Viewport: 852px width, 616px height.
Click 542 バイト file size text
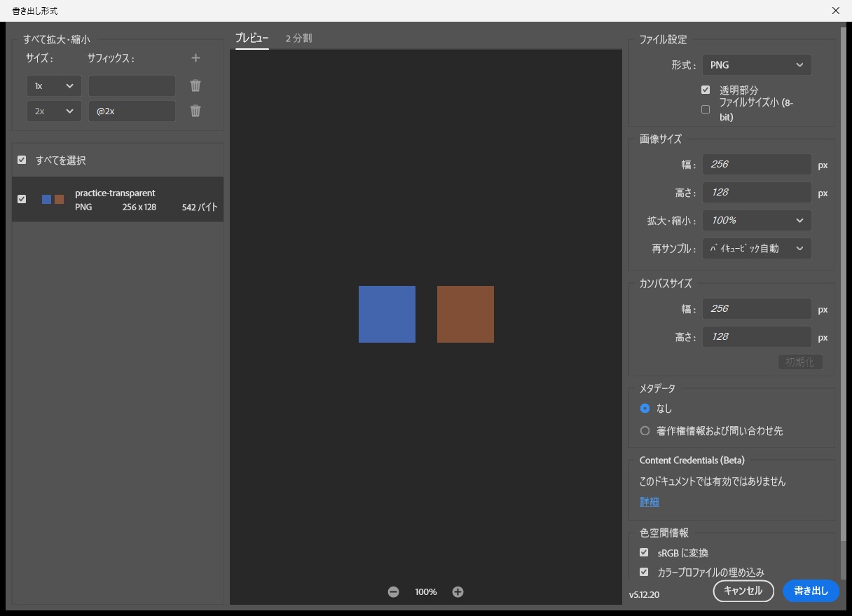point(200,207)
